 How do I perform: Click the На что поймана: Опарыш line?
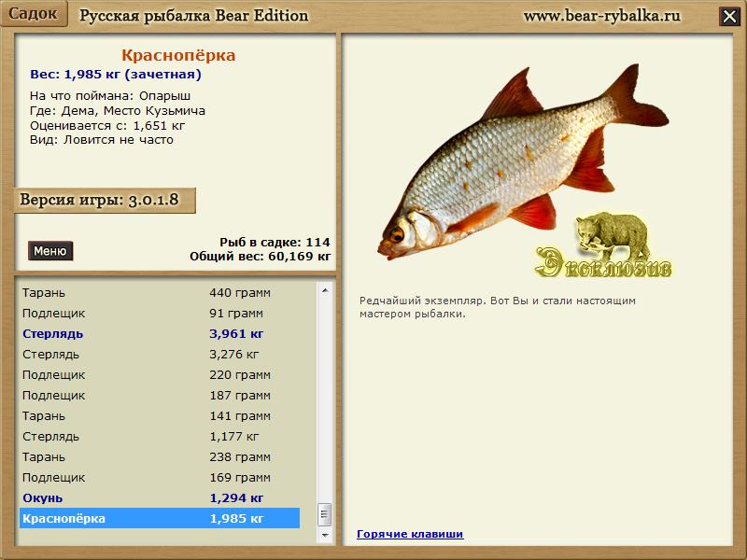[x=110, y=96]
